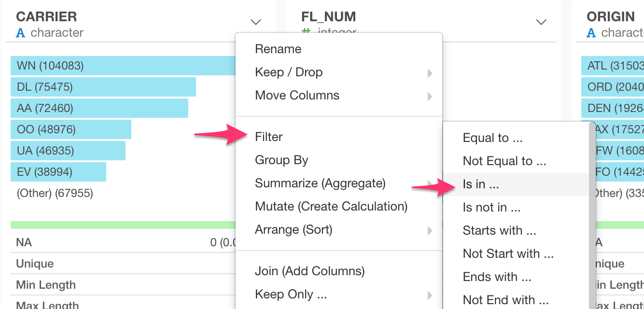Click the WN (104083) carrier bar
Viewport: 644px width, 309px height.
coord(123,66)
